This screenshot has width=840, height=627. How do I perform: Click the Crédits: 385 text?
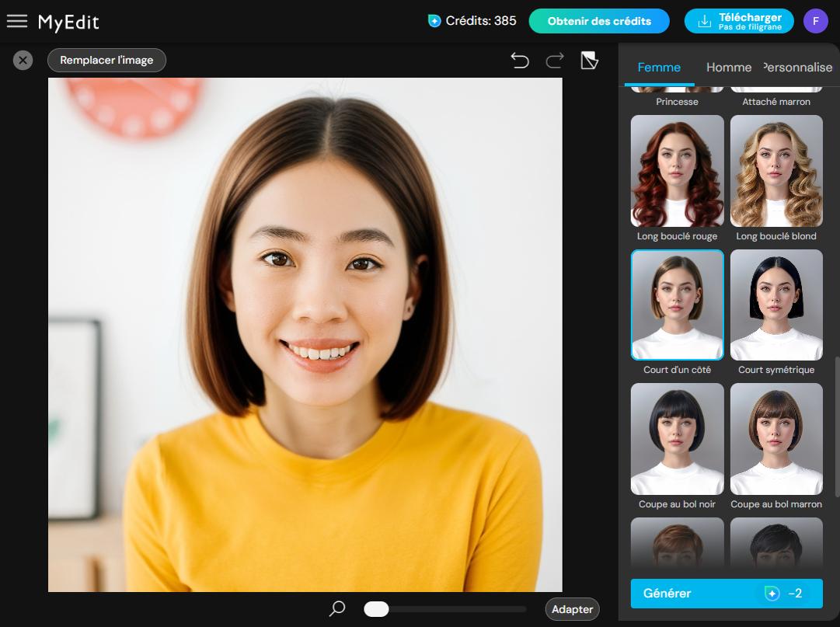coord(481,21)
